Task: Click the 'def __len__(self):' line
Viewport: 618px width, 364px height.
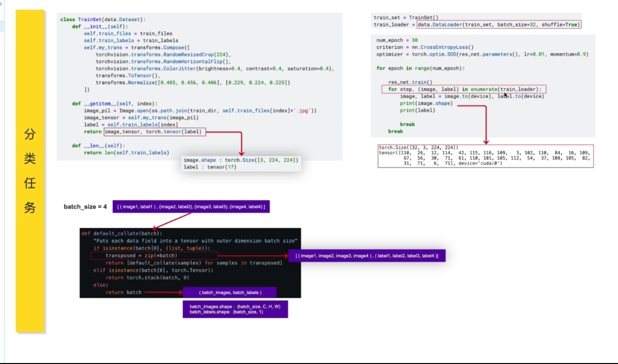Action: 98,146
